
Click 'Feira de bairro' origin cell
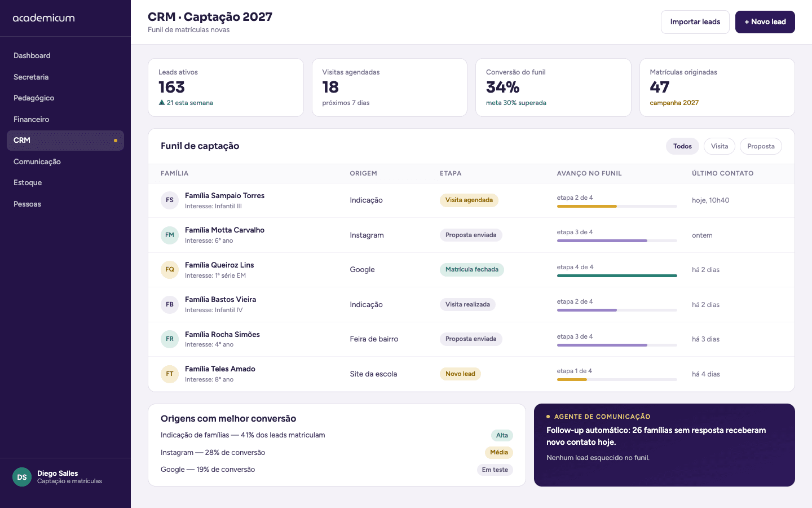[x=374, y=339]
